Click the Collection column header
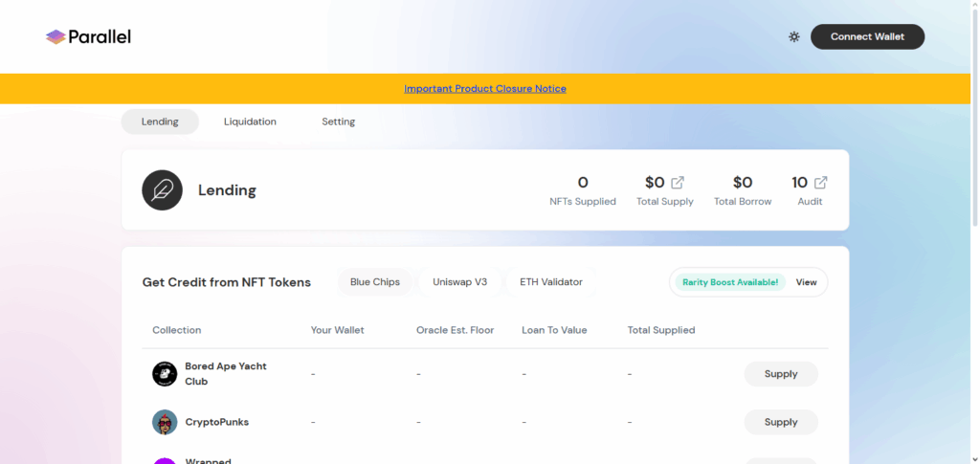980x464 pixels. tap(177, 330)
